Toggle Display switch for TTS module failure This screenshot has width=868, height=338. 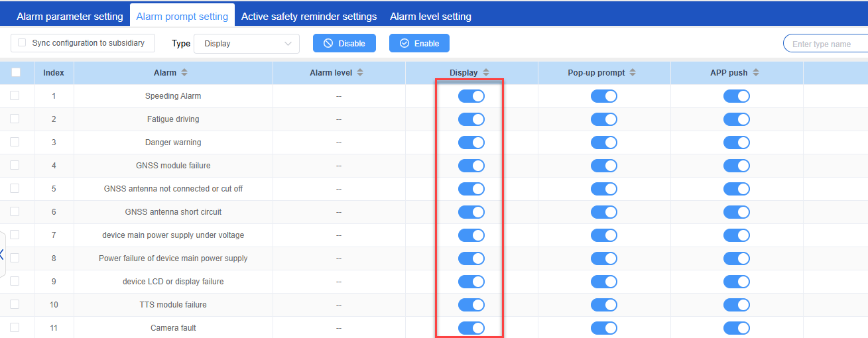(471, 305)
